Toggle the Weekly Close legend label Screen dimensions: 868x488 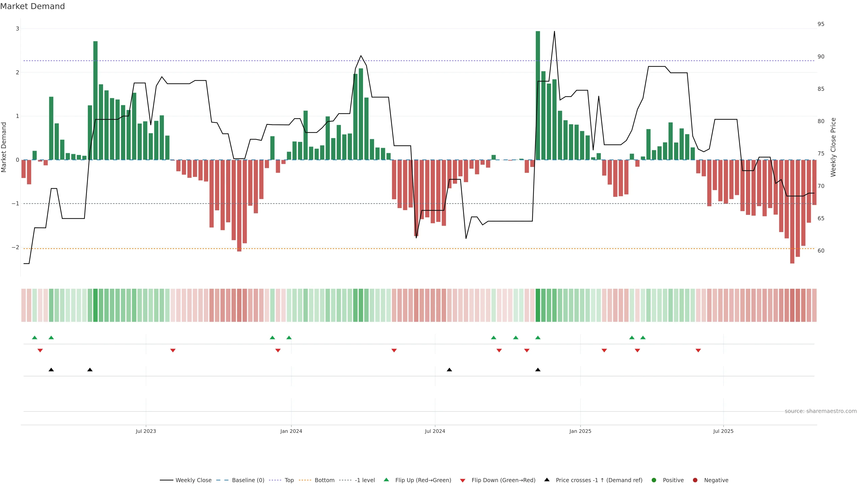[193, 480]
